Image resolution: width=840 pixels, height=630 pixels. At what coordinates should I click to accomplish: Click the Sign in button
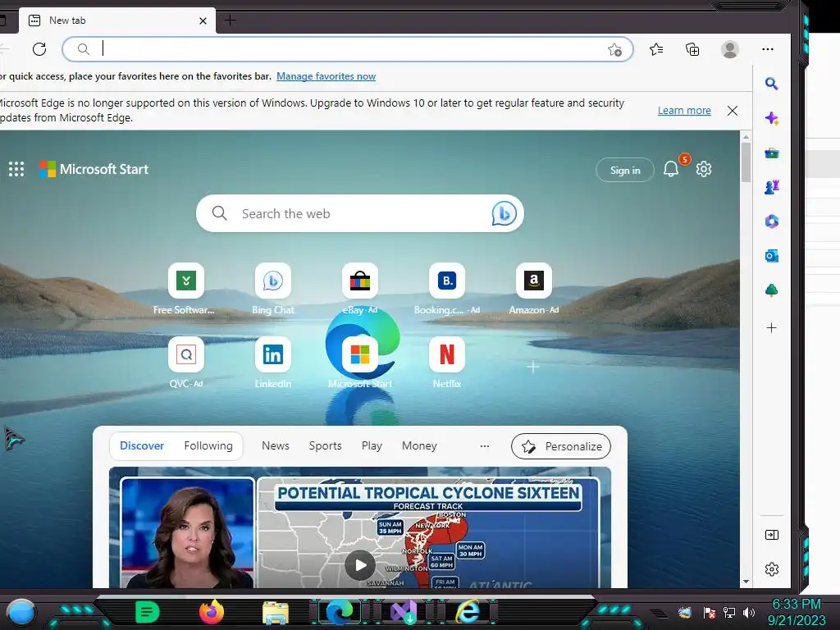point(624,170)
